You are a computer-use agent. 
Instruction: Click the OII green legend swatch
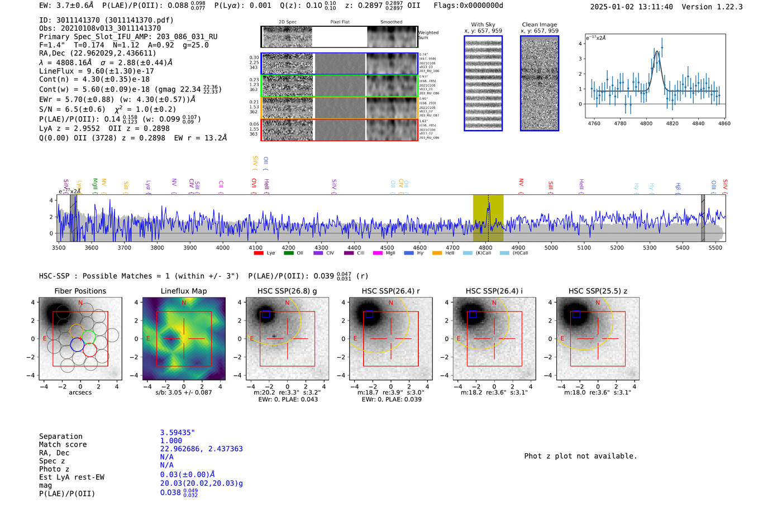tap(288, 253)
